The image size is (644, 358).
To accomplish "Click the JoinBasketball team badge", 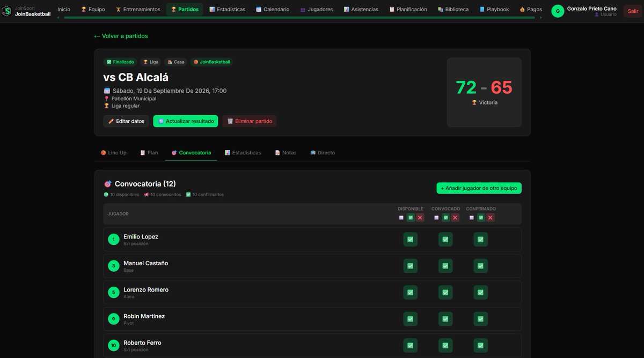I will [x=212, y=62].
